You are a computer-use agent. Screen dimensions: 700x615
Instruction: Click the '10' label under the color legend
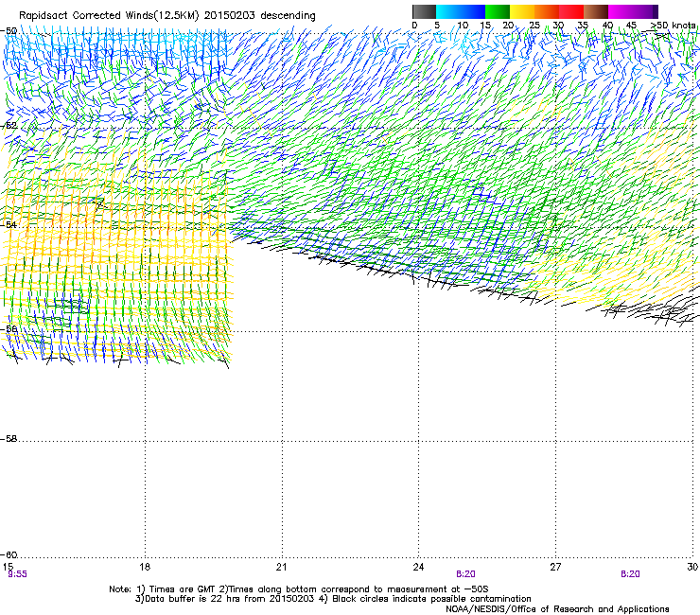463,26
